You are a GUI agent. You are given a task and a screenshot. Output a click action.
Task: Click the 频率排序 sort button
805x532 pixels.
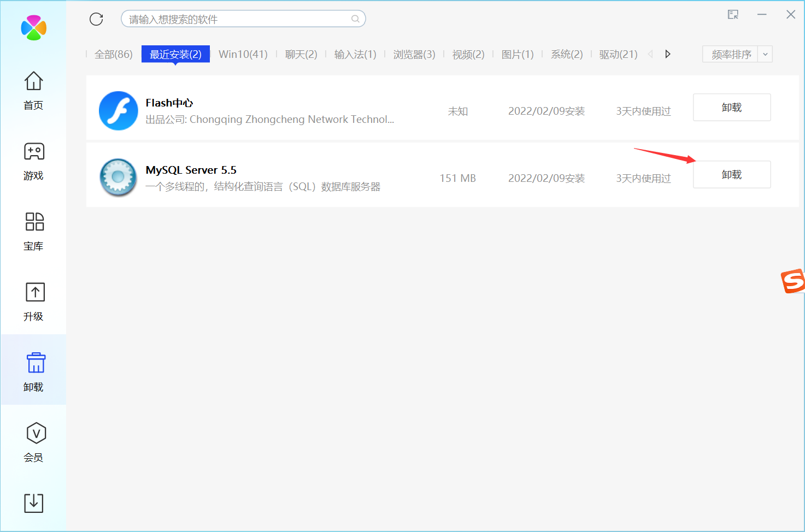[x=731, y=54]
